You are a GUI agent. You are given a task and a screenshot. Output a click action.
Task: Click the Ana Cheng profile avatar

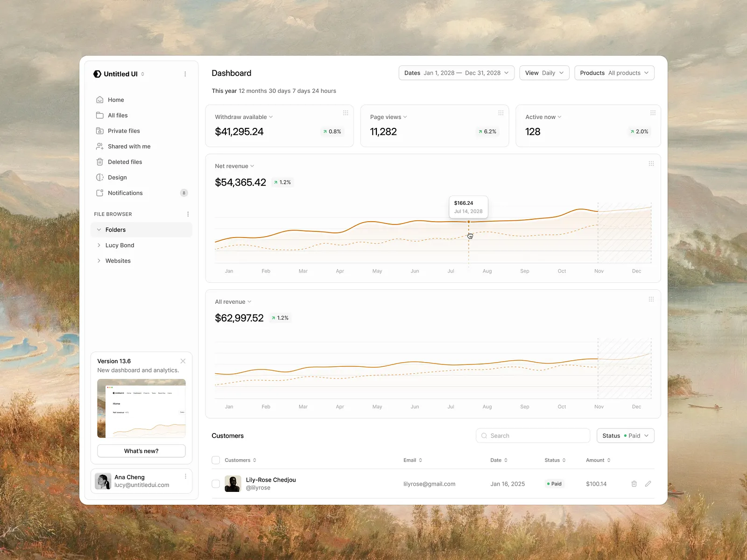pos(103,481)
